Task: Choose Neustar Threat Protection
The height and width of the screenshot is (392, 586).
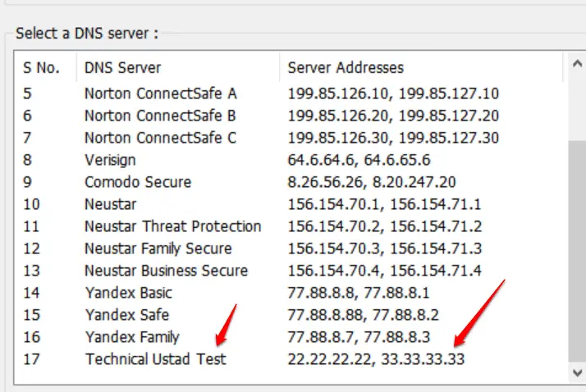Action: [289, 226]
